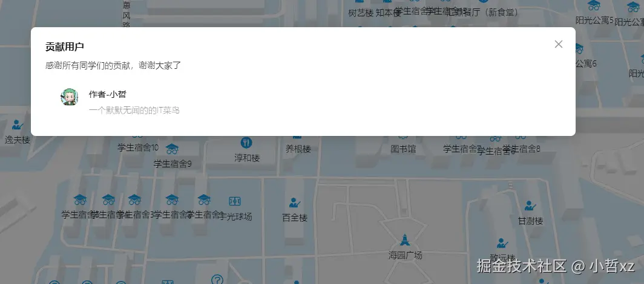Select the 学生宿舍8 map label
Screen dimensions: 644x284
522,149
